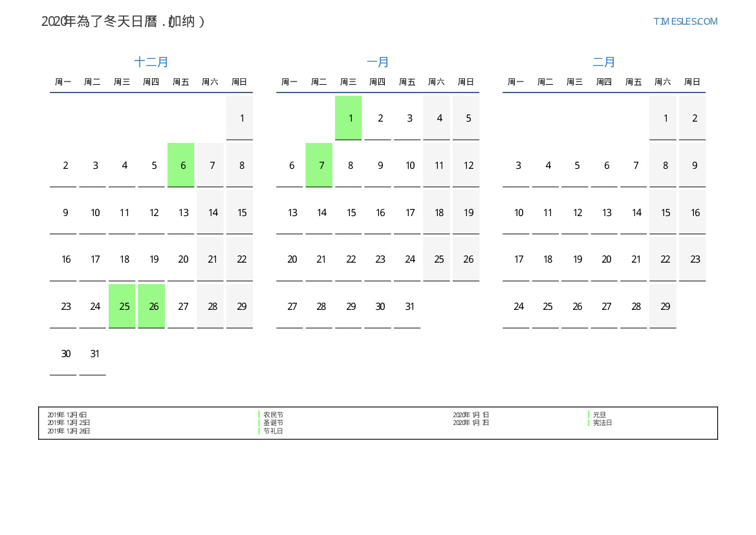Select February 9 in 二月

point(693,165)
